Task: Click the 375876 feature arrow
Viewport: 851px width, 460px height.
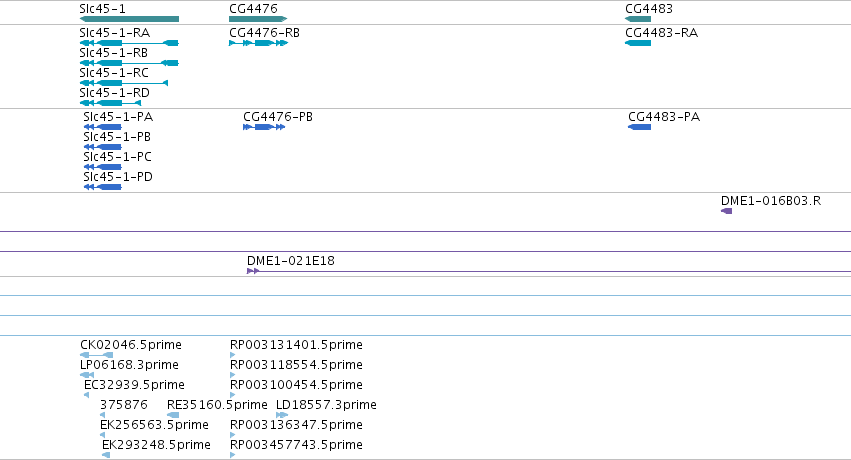Action: pos(103,416)
